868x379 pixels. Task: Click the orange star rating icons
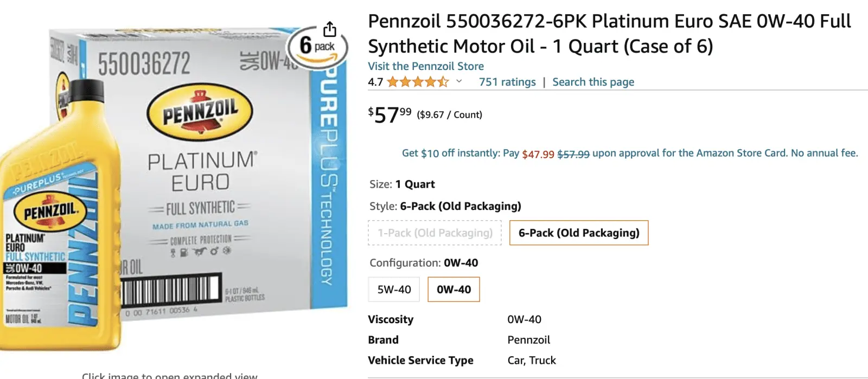pos(418,82)
